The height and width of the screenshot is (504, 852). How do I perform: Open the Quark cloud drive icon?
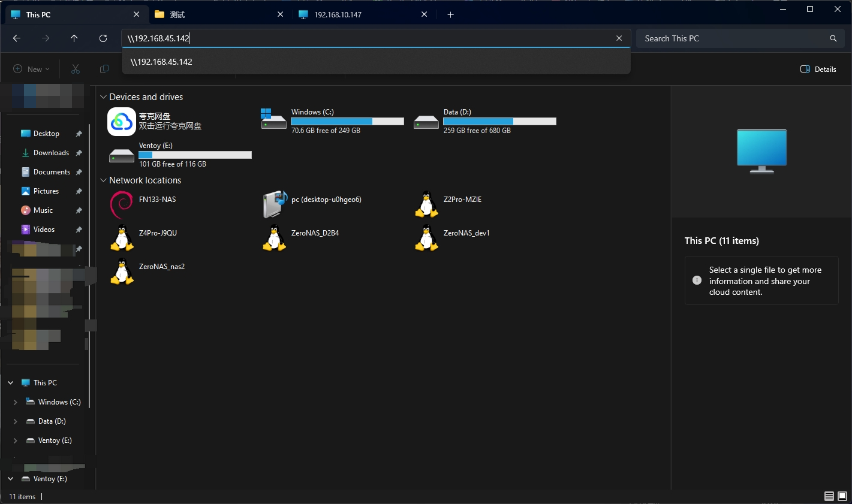122,122
